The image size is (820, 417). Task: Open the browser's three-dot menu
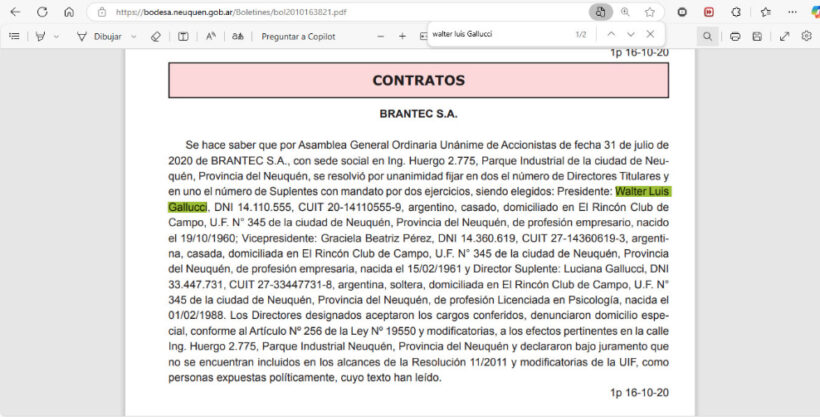[x=790, y=12]
